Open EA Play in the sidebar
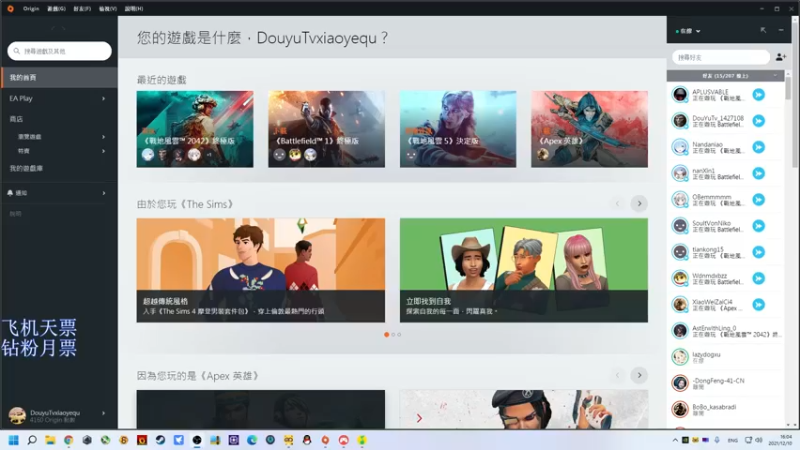 [21, 98]
